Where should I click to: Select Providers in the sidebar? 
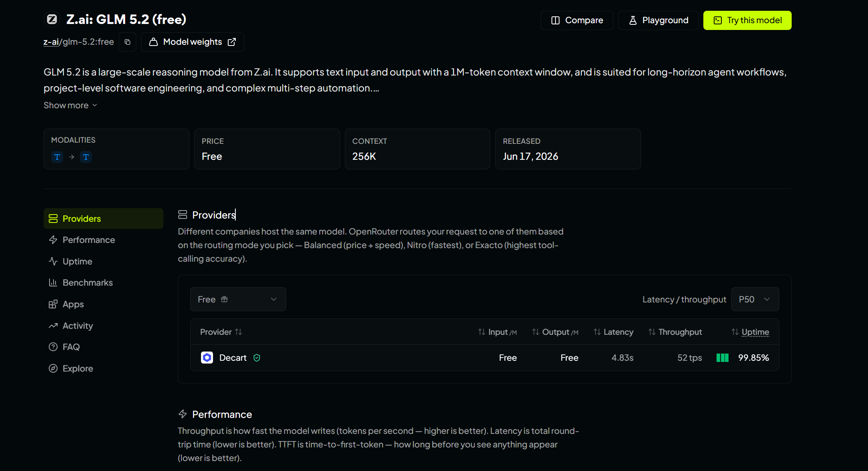[104, 219]
